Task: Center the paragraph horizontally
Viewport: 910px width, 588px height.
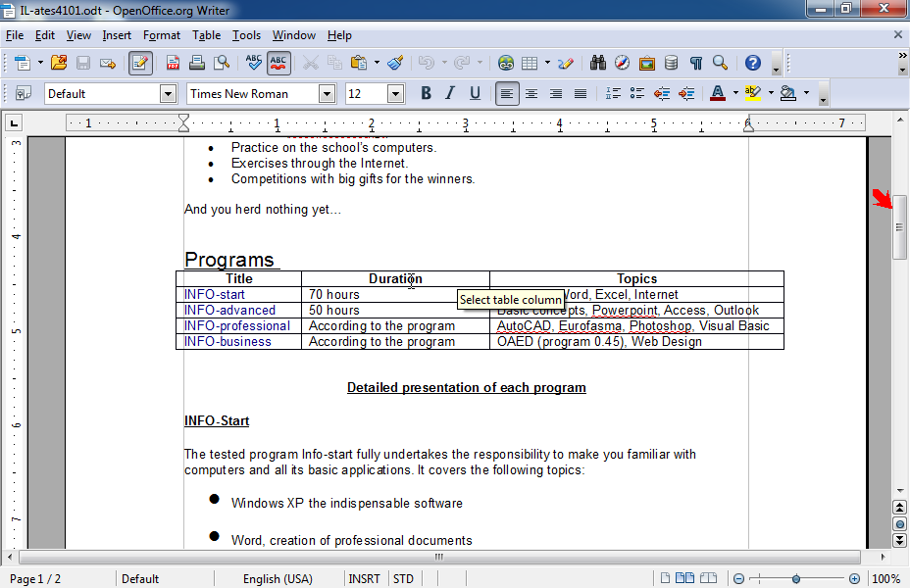Action: 531,93
